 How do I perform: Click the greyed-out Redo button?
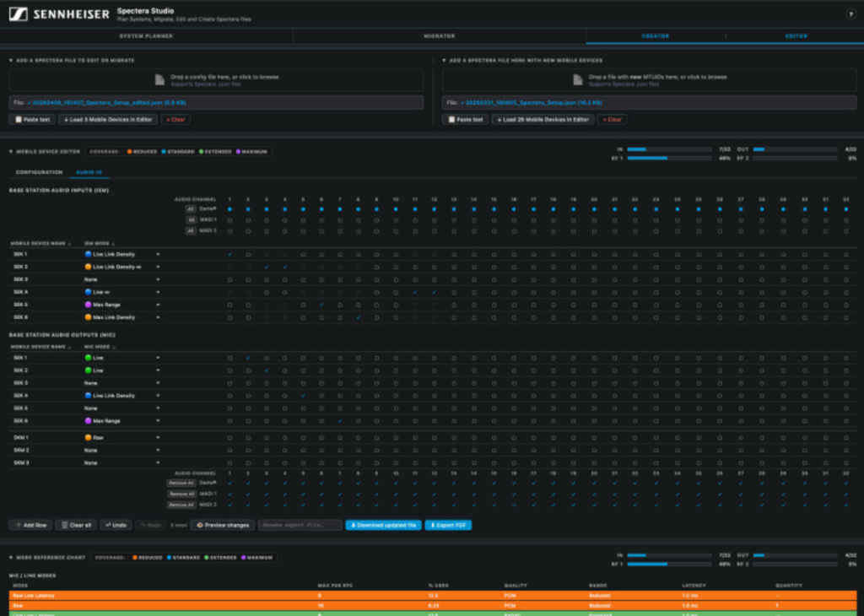pos(150,525)
